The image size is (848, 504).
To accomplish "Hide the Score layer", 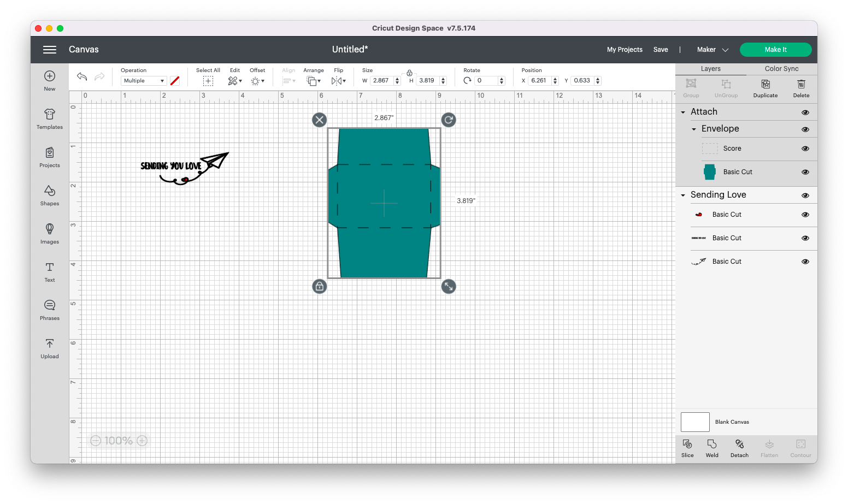I will coord(805,148).
